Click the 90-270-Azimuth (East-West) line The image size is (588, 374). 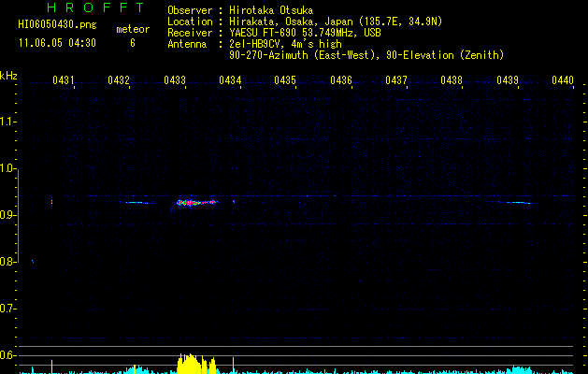coord(366,55)
